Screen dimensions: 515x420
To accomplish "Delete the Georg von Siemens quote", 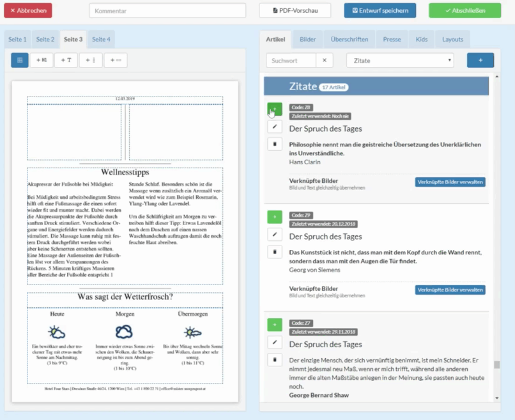I will (x=274, y=252).
